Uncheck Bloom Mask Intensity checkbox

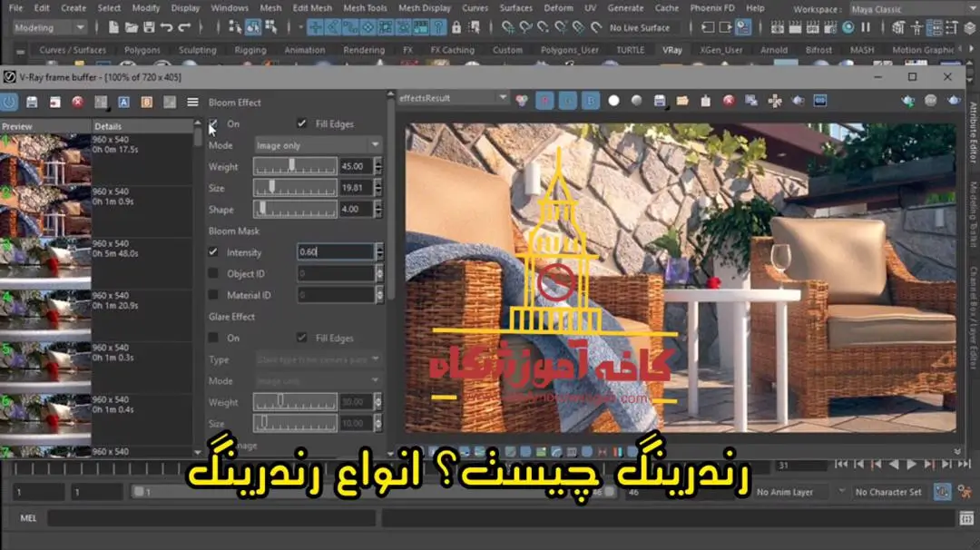click(x=213, y=252)
